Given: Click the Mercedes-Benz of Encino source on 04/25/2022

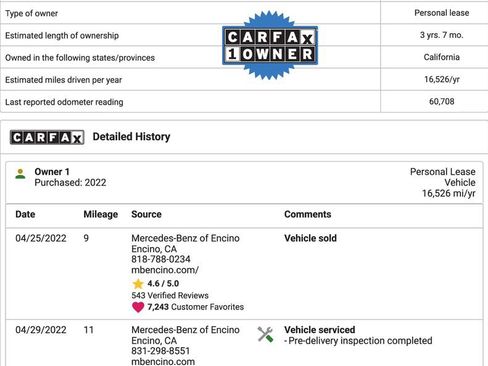Looking at the screenshot, I should 185,238.
